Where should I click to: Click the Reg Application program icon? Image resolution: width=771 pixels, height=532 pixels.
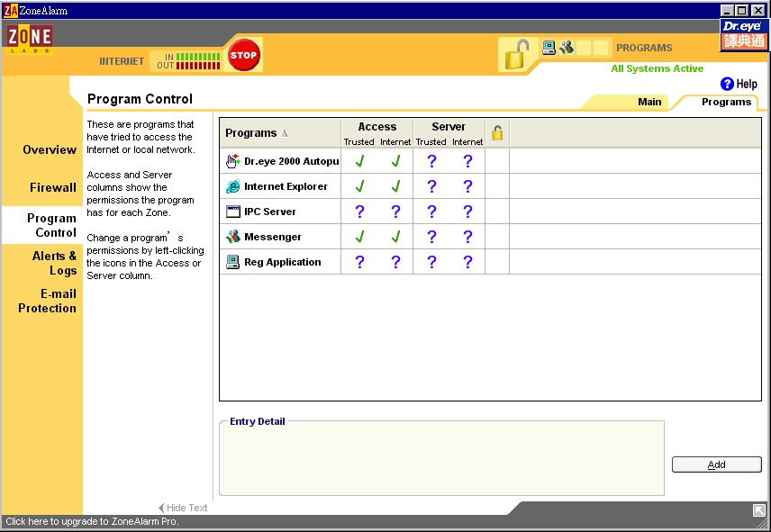click(x=232, y=262)
